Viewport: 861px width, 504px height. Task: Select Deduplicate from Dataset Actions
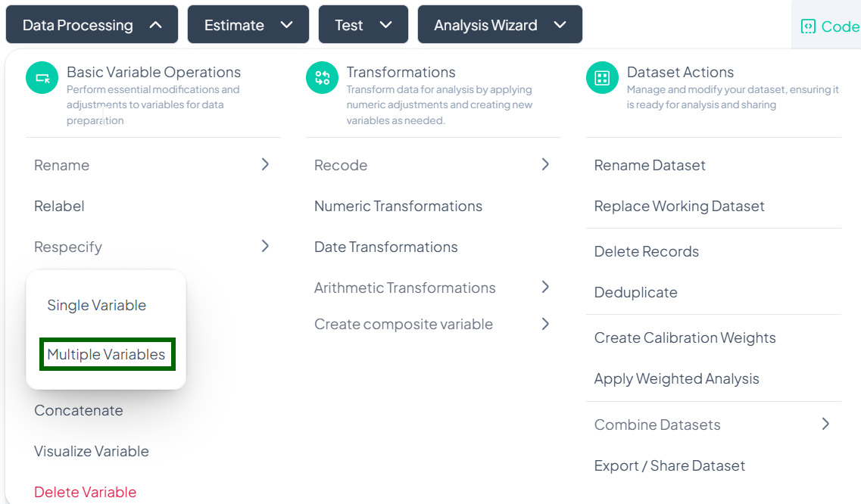tap(636, 292)
